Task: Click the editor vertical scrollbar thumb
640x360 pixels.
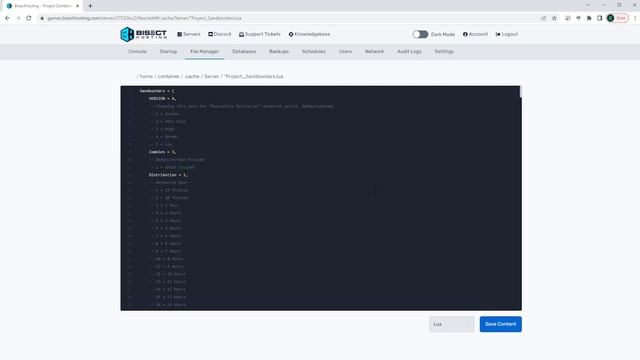Action: [520, 92]
